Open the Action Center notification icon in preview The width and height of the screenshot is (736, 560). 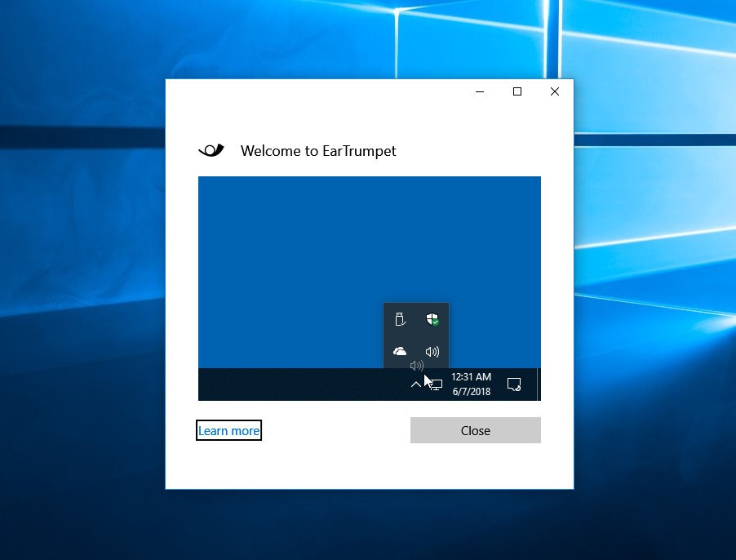(514, 384)
